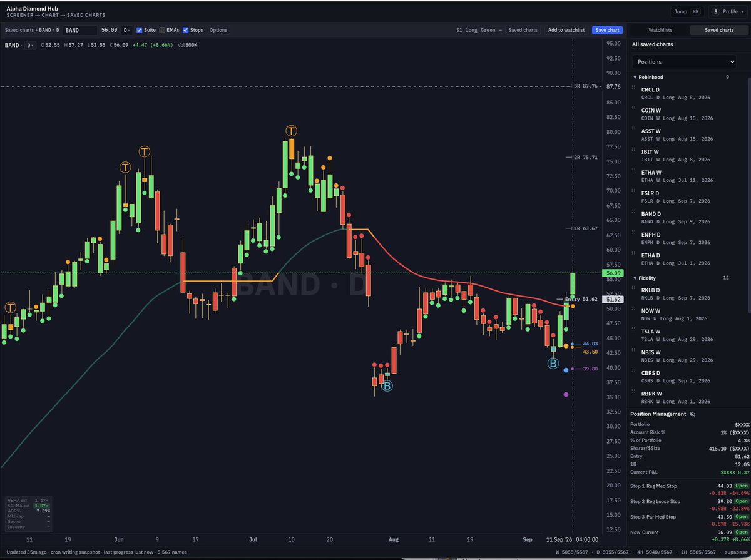Click the Saved charts button in chart toolbar
Viewport: 751px width, 560px height.
tap(523, 30)
